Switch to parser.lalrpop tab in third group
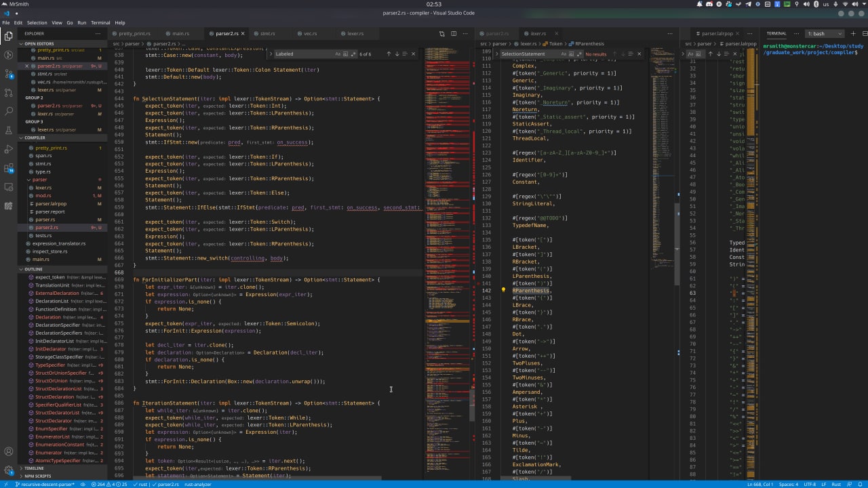Image resolution: width=868 pixels, height=488 pixels. [717, 33]
